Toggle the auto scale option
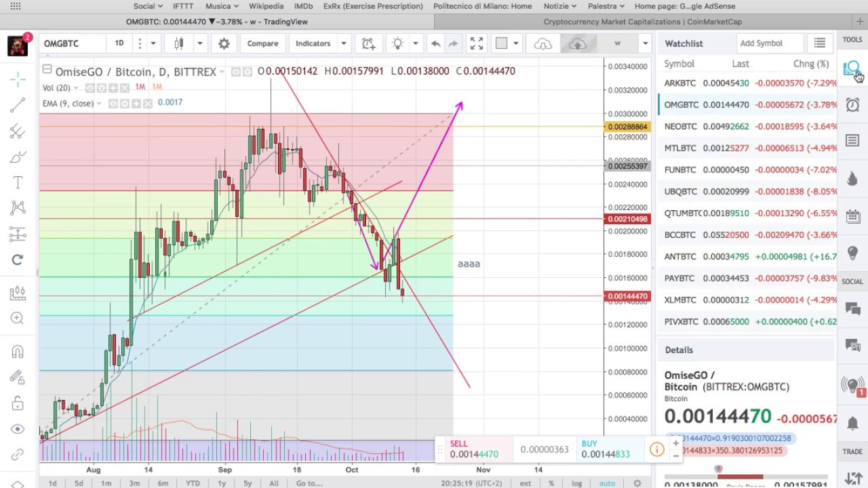The image size is (868, 488). 607,483
